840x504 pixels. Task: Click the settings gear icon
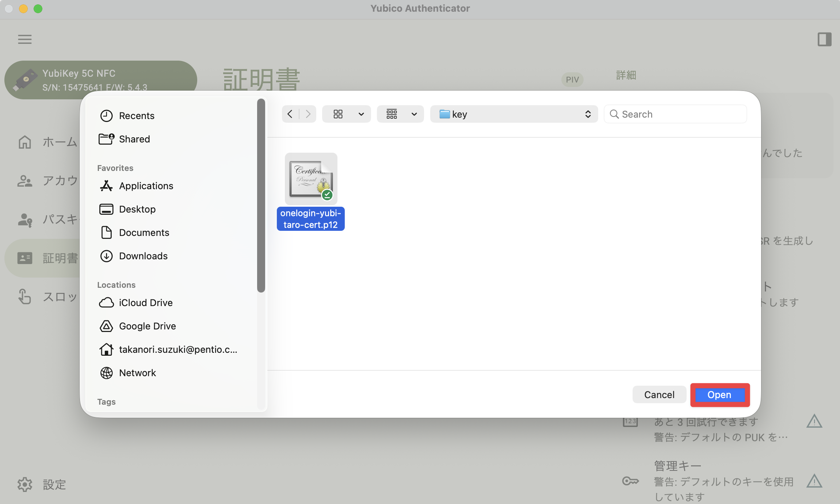[25, 485]
